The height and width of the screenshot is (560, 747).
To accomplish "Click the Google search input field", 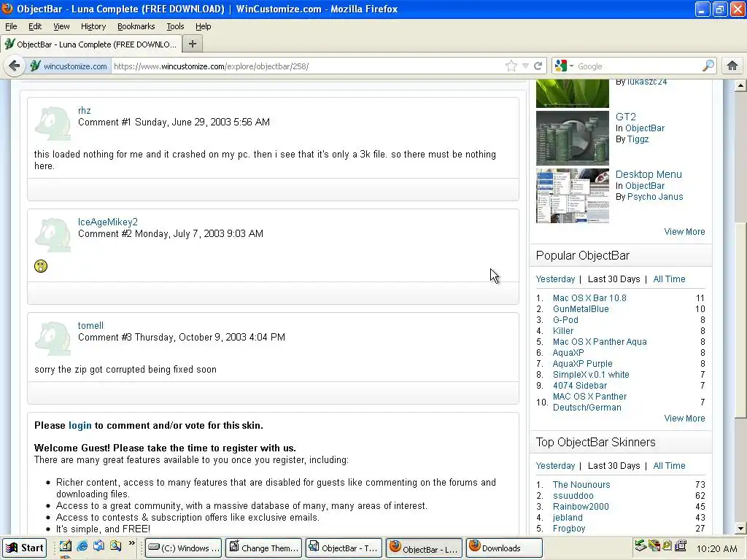I will [x=638, y=66].
